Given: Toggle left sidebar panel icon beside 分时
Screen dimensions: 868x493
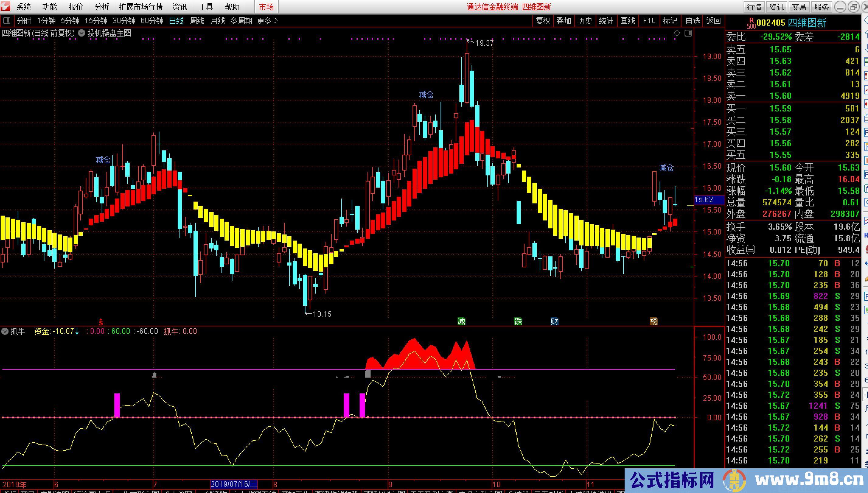Looking at the screenshot, I should point(6,21).
